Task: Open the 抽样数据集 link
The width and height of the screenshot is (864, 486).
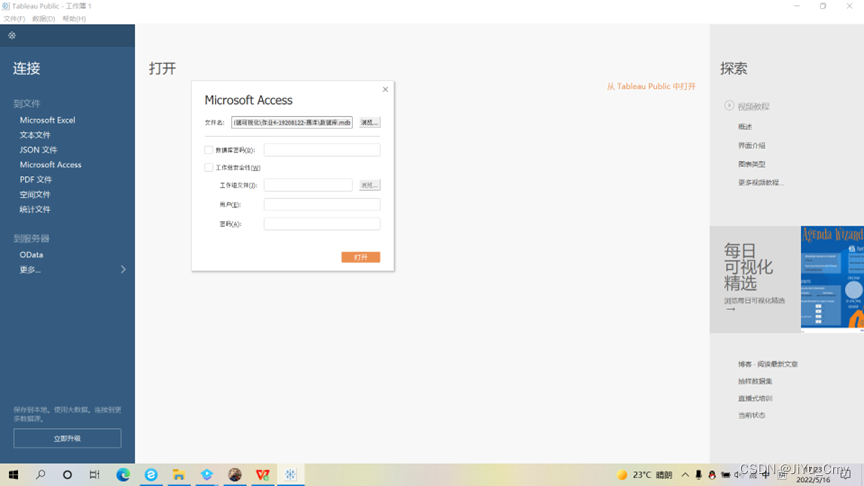Action: click(755, 381)
